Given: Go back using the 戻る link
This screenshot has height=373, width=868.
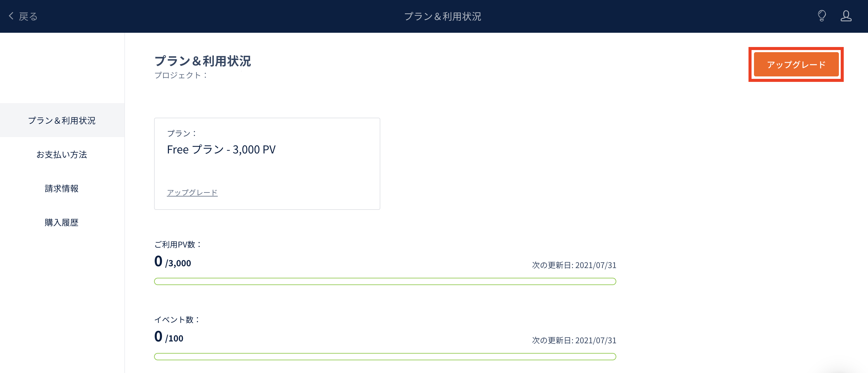Looking at the screenshot, I should pyautogui.click(x=28, y=16).
